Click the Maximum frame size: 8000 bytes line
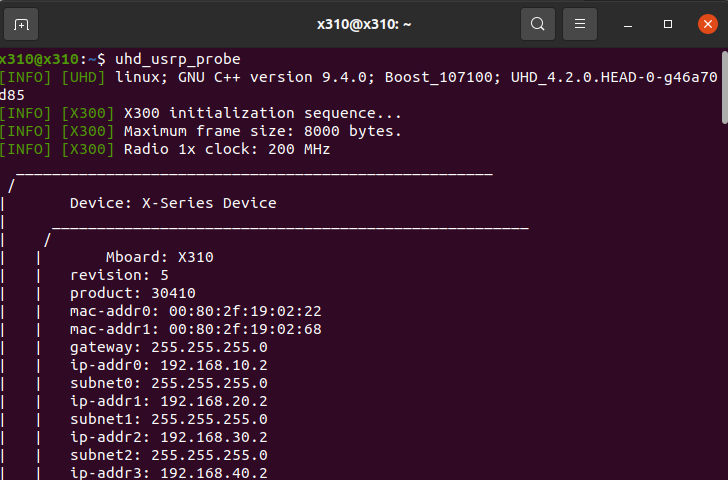728x480 pixels. click(x=262, y=131)
